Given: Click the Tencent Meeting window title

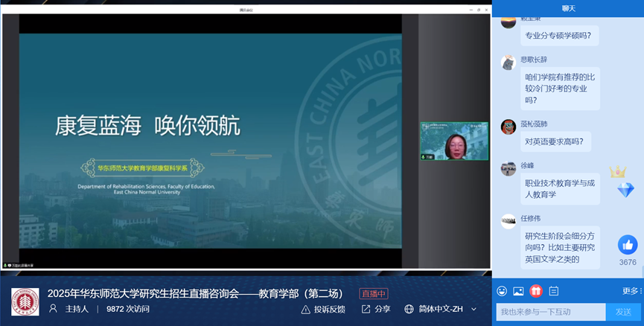Looking at the screenshot, I should [246, 10].
